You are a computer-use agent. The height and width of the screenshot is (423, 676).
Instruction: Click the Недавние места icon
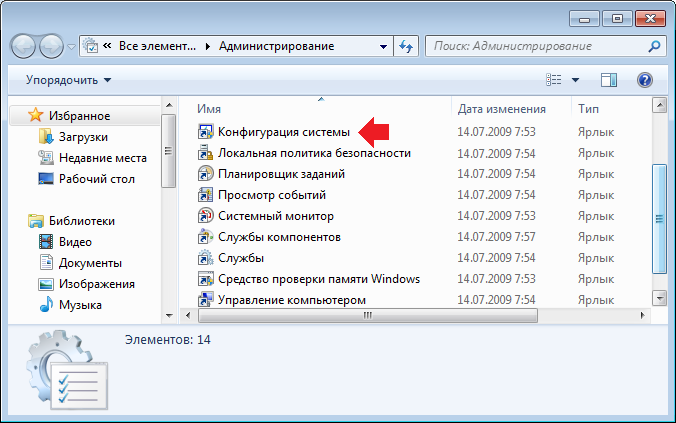46,158
